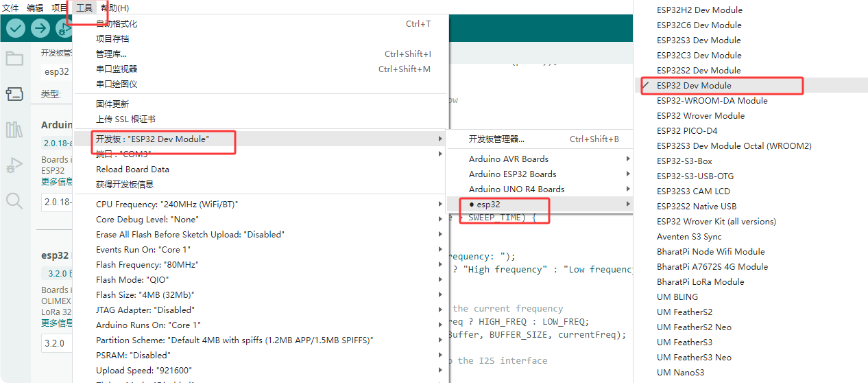Click Reload Board Data

point(261,169)
